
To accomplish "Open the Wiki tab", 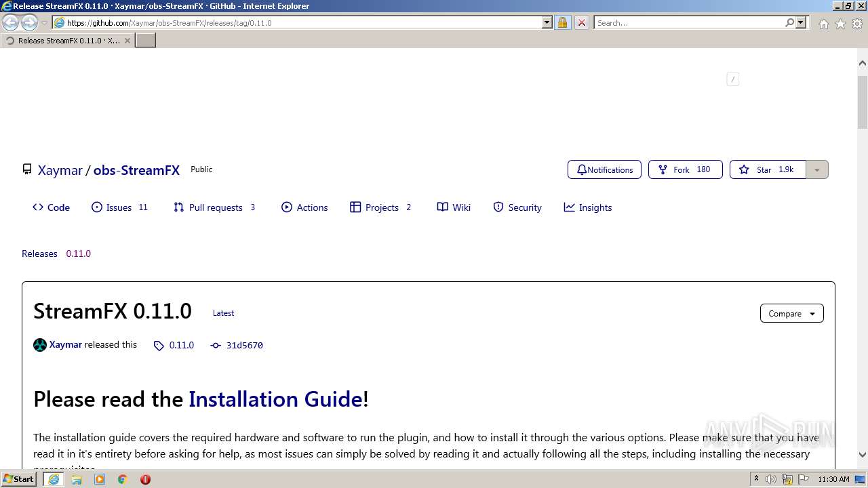I will pos(454,207).
